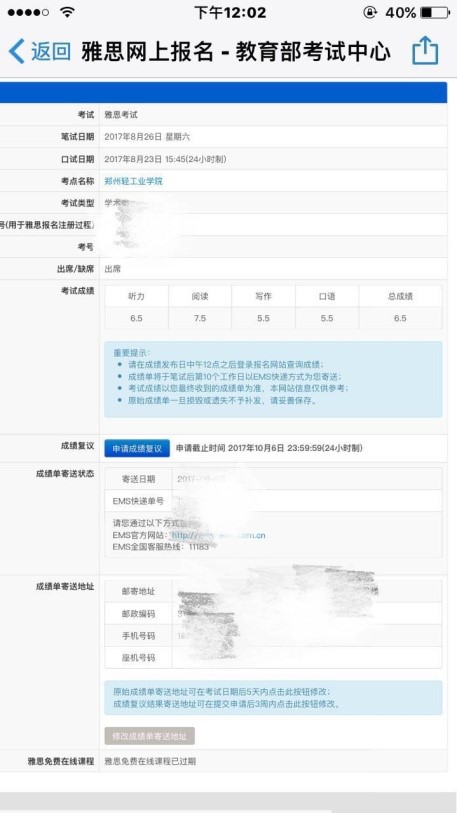Screen dimensions: 457x813
Task: Tap the page title 雅思网上报名
Action: [x=147, y=51]
